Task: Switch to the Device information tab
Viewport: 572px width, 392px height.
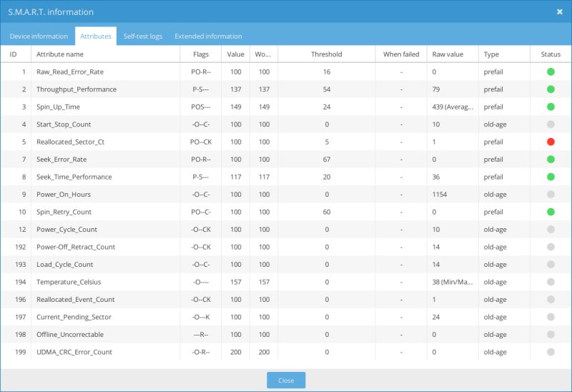Action: (39, 36)
